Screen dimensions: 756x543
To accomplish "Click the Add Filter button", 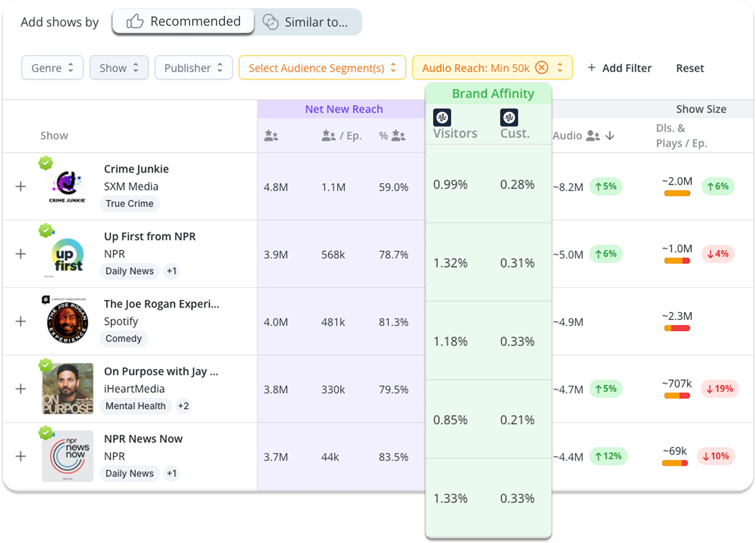I will pos(619,68).
